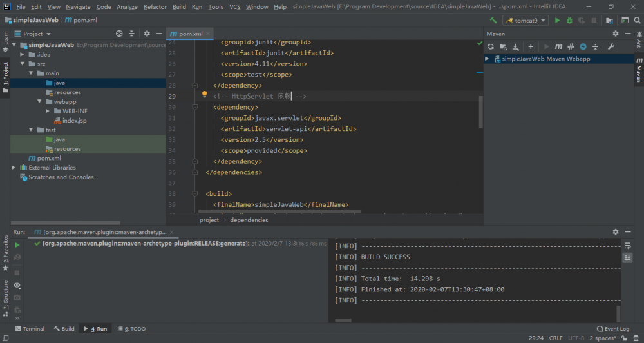This screenshot has width=644, height=343.
Task: Collapse the simpleJavaWeb root folder
Action: coord(14,45)
